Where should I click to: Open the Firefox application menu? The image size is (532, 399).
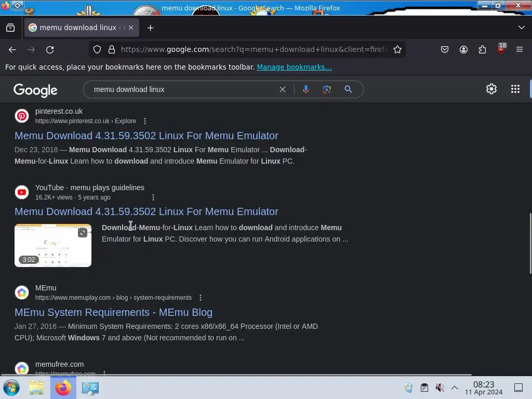(x=520, y=49)
